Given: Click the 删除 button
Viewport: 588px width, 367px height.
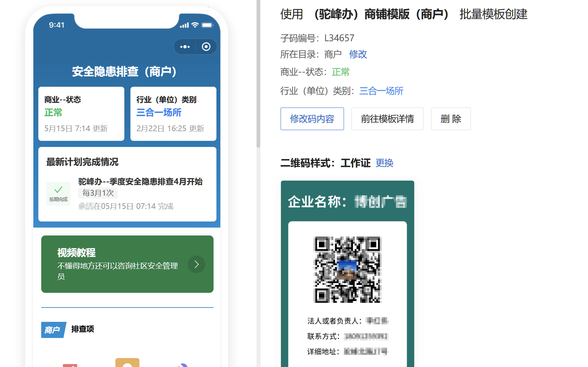Looking at the screenshot, I should tap(451, 119).
